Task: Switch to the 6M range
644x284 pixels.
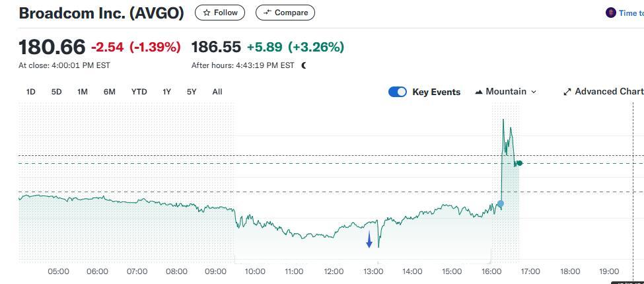Action: pos(109,92)
